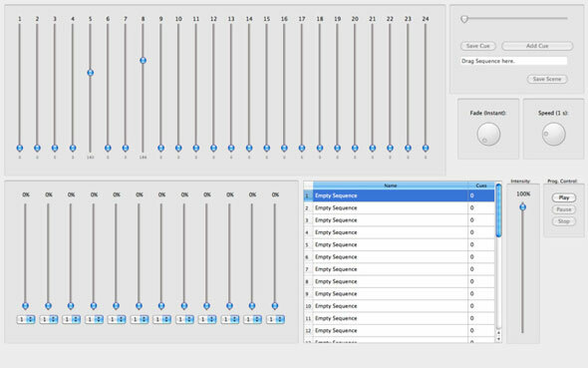
Task: Click the Fade (Instant) rotary knob
Action: [x=488, y=135]
